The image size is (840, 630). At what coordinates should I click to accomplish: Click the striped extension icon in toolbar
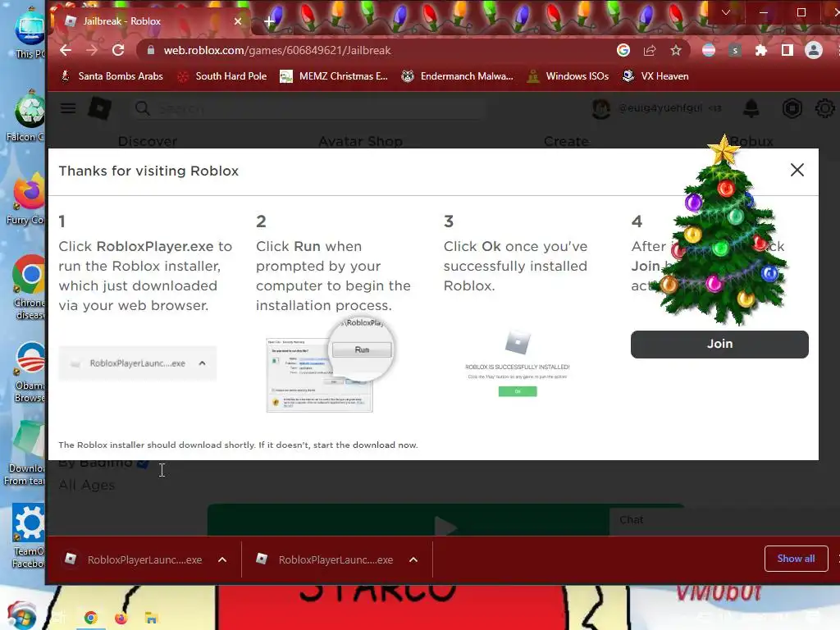pyautogui.click(x=708, y=50)
